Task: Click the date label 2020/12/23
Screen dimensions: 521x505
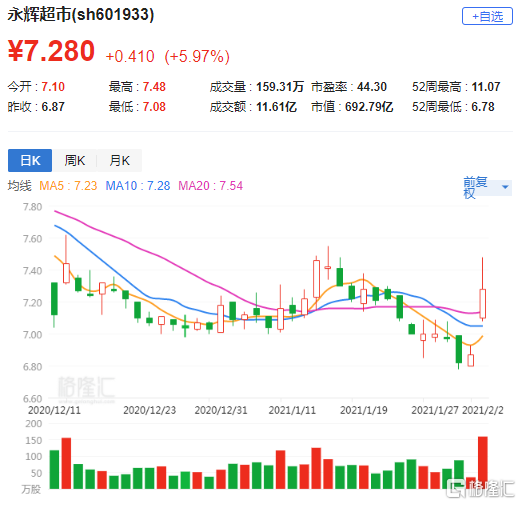Action: (149, 410)
